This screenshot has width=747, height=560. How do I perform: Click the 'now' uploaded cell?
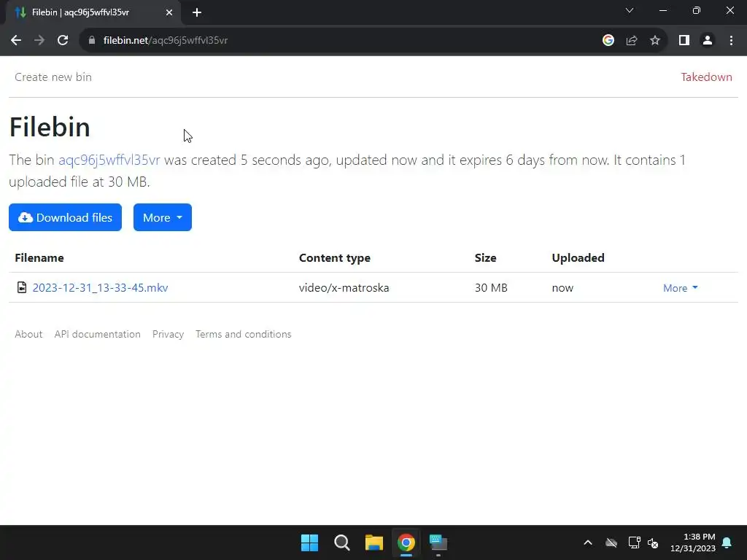click(562, 288)
